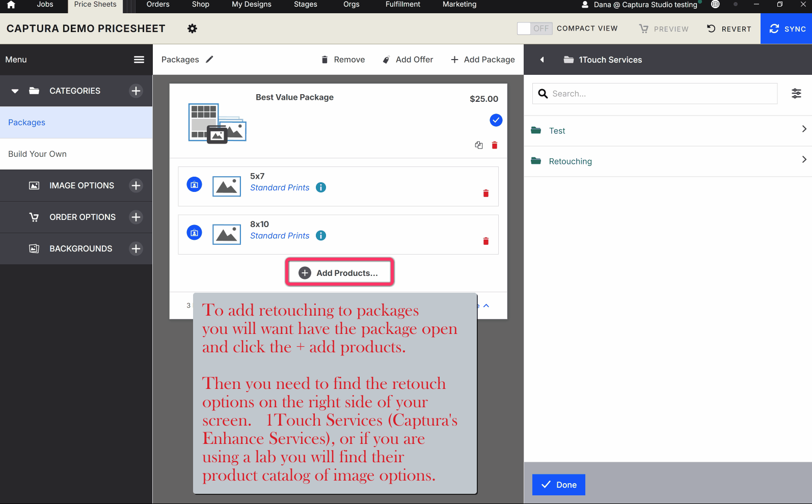Click the 8x10 product thumbnail
Screen dimensions: 812x504
click(x=227, y=235)
